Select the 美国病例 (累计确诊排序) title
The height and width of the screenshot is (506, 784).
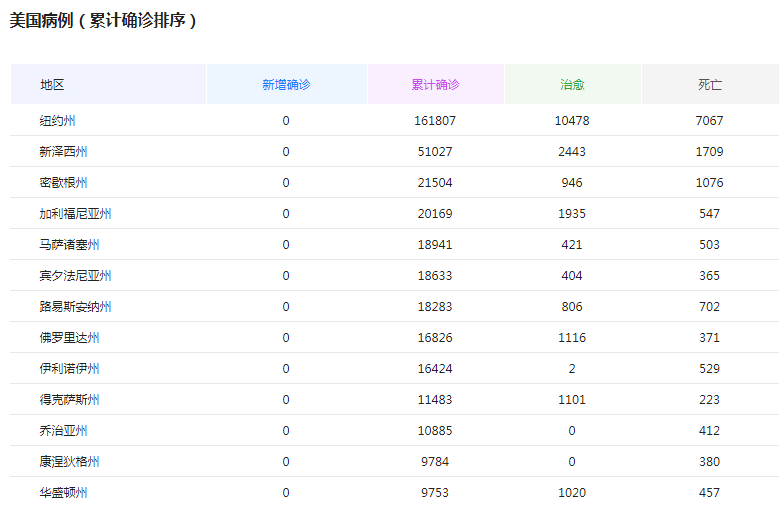(103, 20)
